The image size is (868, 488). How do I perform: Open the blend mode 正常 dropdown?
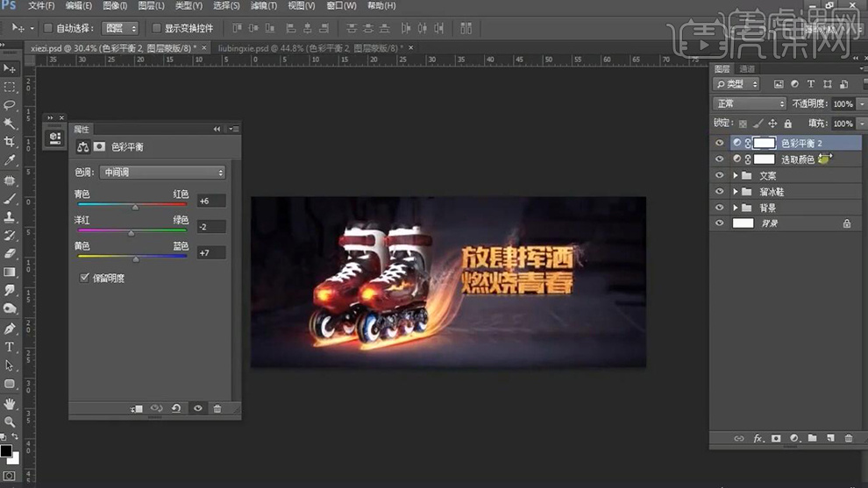[x=750, y=103]
